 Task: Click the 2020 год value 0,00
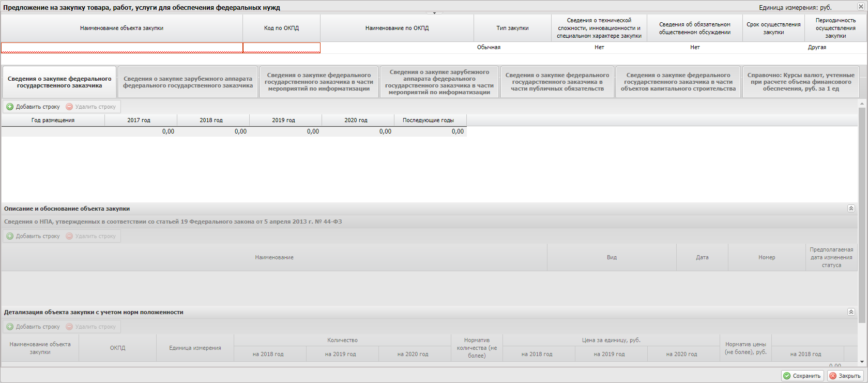coord(358,131)
